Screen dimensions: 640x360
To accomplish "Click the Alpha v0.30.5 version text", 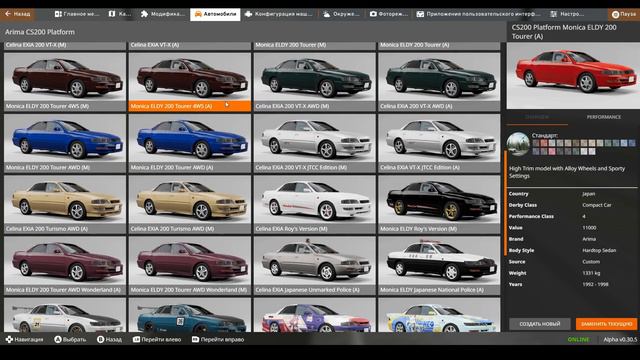I will pos(620,340).
